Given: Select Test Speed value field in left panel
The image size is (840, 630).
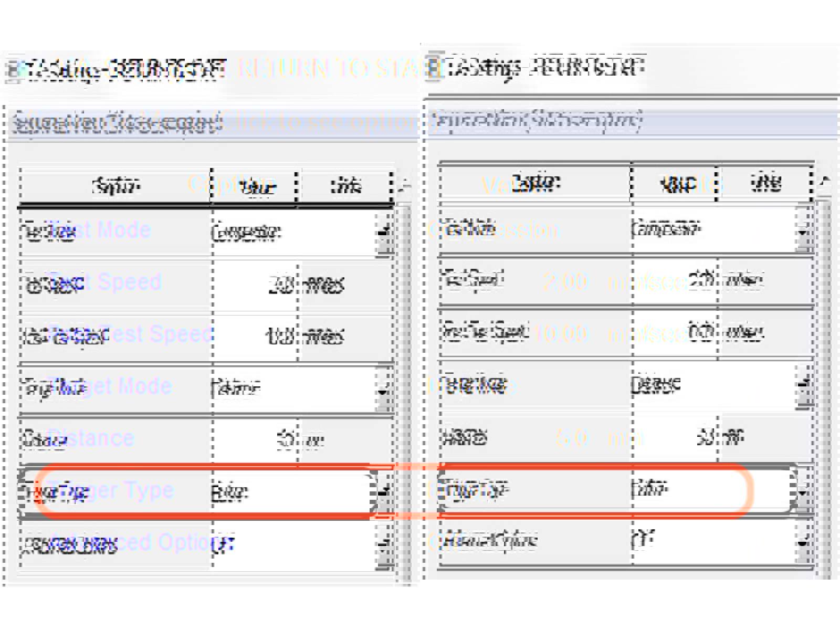Looking at the screenshot, I should coord(255,285).
